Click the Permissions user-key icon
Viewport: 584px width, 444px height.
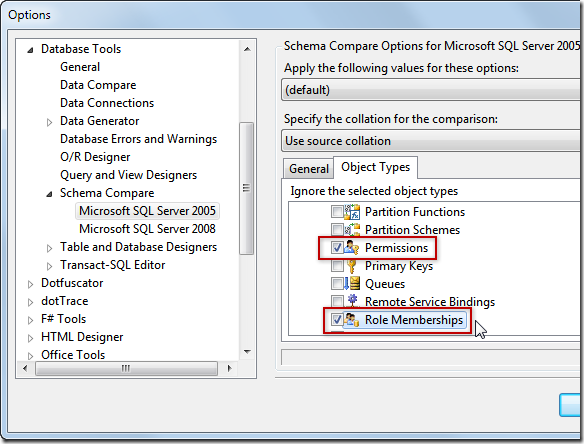[x=351, y=248]
